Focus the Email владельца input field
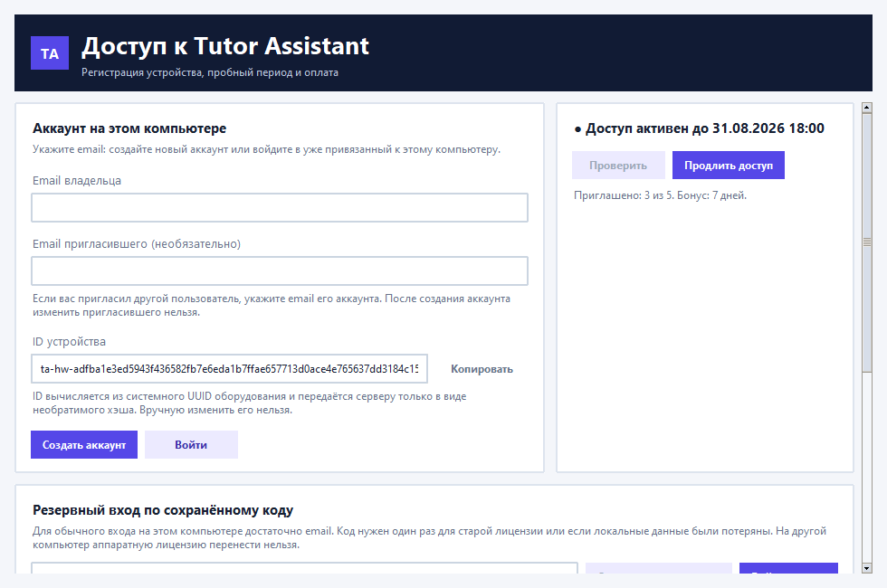This screenshot has height=588, width=887. pyautogui.click(x=280, y=207)
